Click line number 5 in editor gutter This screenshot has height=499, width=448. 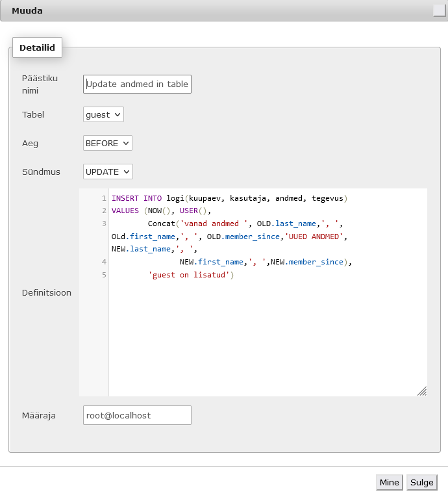(x=104, y=275)
